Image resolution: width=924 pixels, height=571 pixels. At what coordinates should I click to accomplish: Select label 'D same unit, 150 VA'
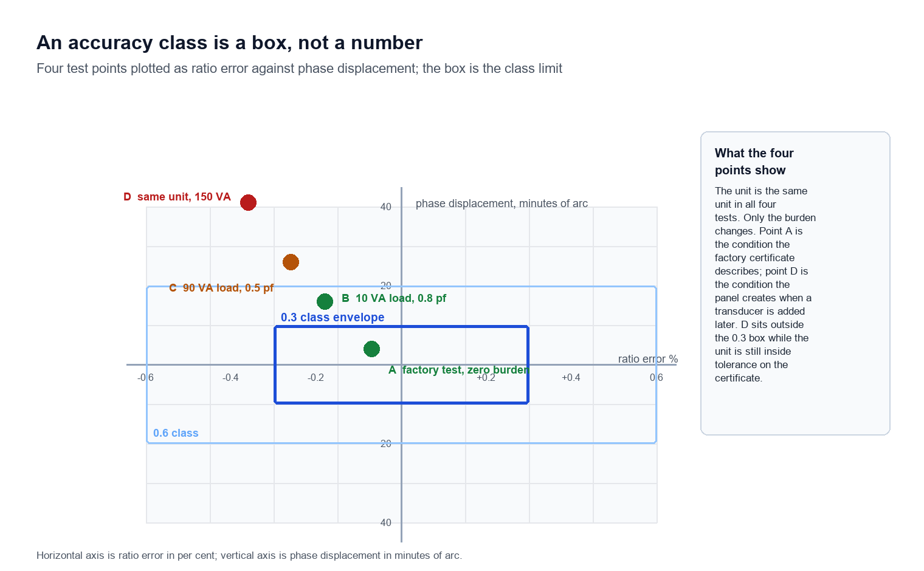(x=177, y=197)
